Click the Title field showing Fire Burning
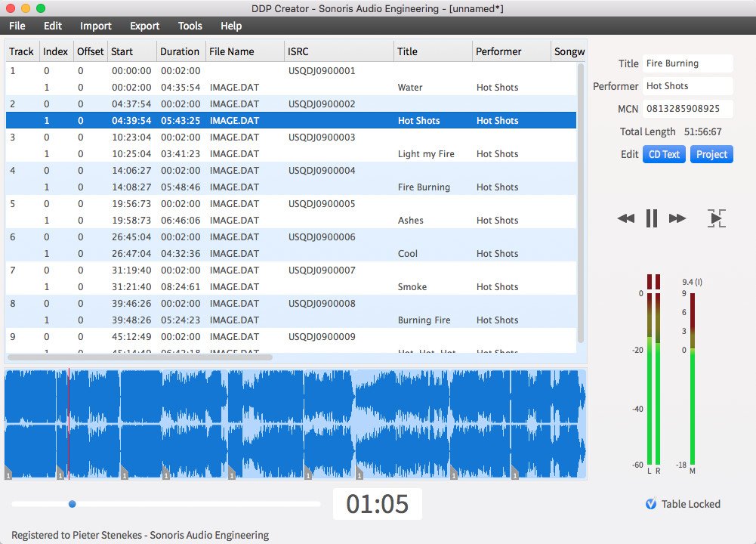The width and height of the screenshot is (756, 544). pos(688,63)
